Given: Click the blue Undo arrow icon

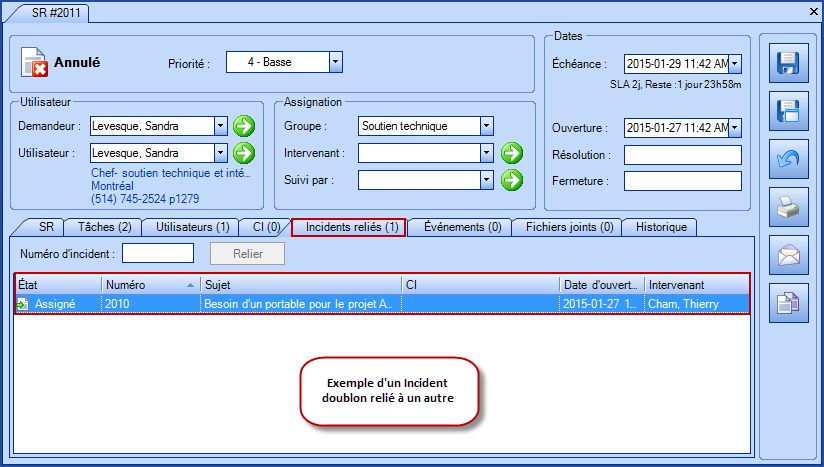Looking at the screenshot, I should 788,160.
